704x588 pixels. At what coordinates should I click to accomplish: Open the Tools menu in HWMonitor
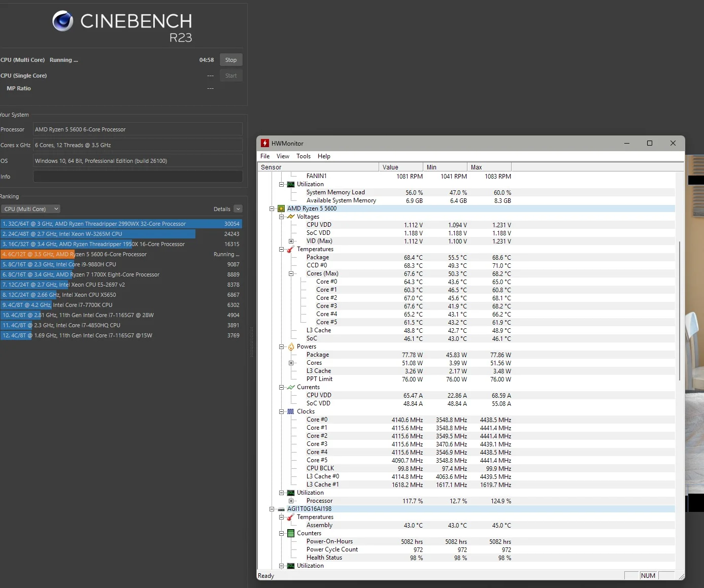(304, 156)
